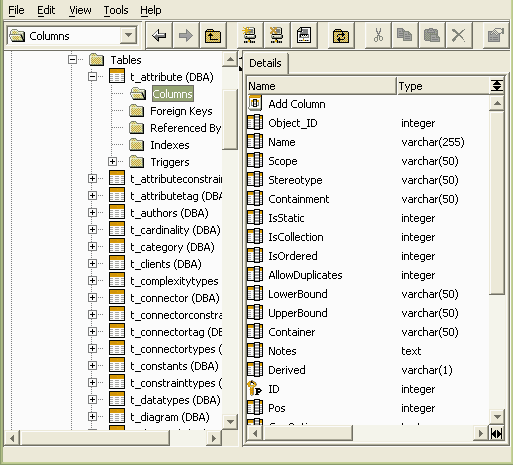Click the Refresh folder toolbar icon

point(341,35)
